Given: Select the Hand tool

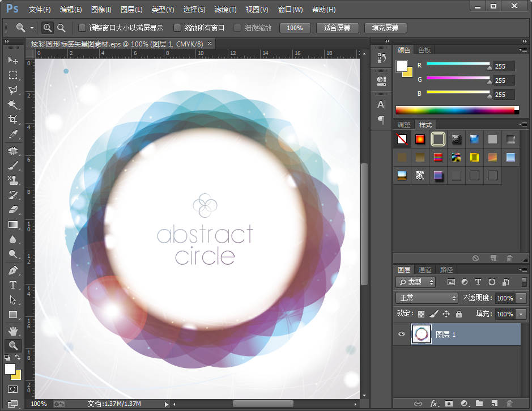Looking at the screenshot, I should pyautogui.click(x=13, y=331).
